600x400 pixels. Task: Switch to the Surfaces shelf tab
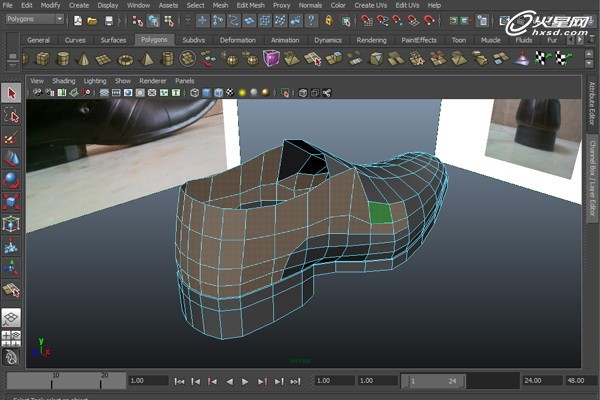click(x=113, y=40)
